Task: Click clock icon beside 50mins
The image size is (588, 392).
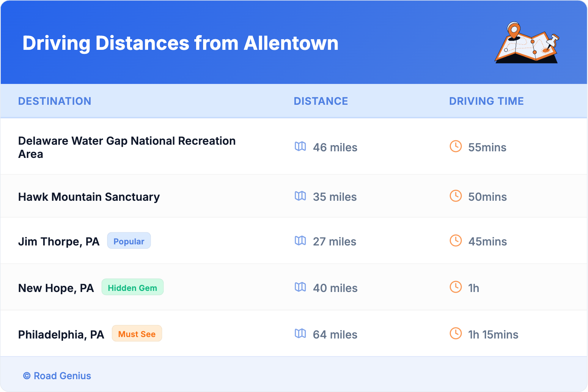Action: click(x=456, y=196)
